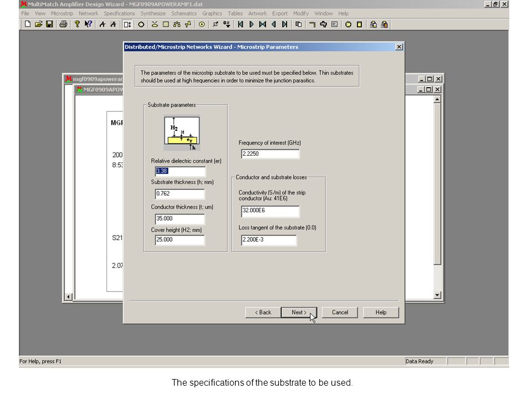Click scroll-up arrow in background document window
Image resolution: width=532 pixels, height=399 pixels.
coord(437,99)
